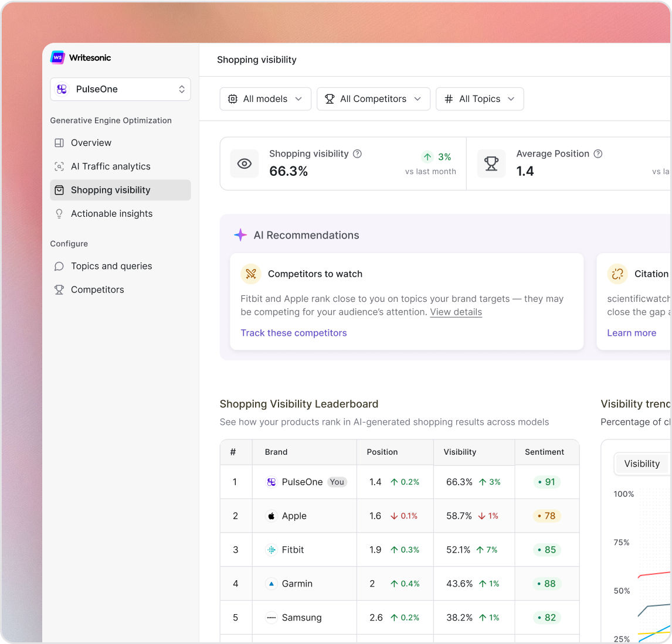Image resolution: width=672 pixels, height=644 pixels.
Task: Click the help icon next to Shopping visibility
Action: [x=358, y=154]
